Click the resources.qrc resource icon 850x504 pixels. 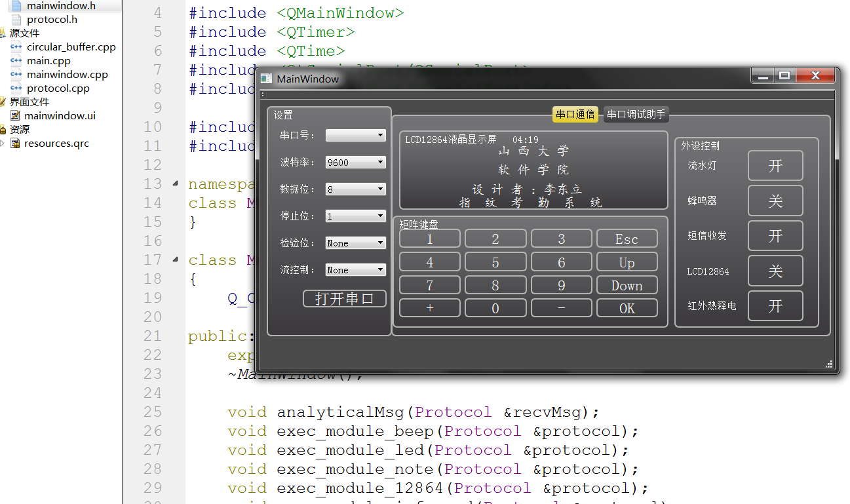click(x=15, y=144)
